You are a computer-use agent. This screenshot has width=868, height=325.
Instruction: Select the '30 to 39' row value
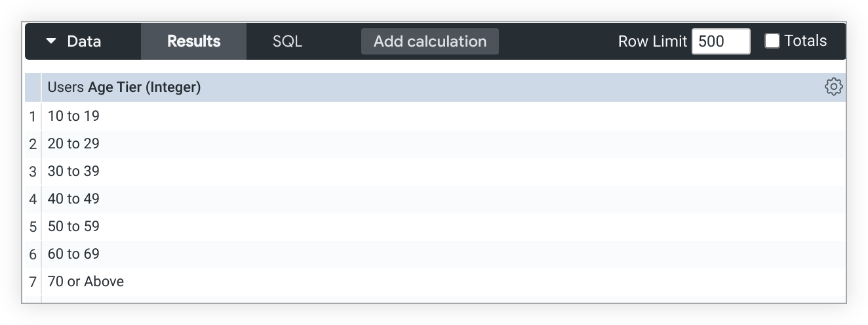pos(73,171)
